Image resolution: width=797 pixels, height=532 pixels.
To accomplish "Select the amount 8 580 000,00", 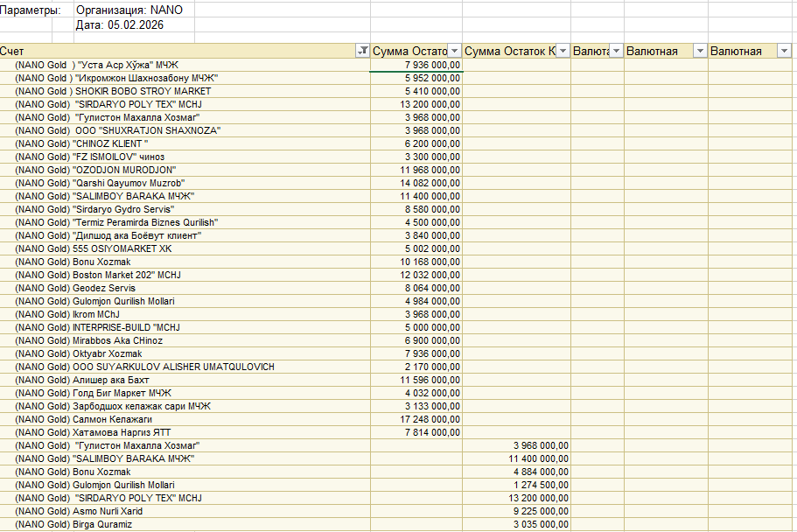I will [x=416, y=209].
